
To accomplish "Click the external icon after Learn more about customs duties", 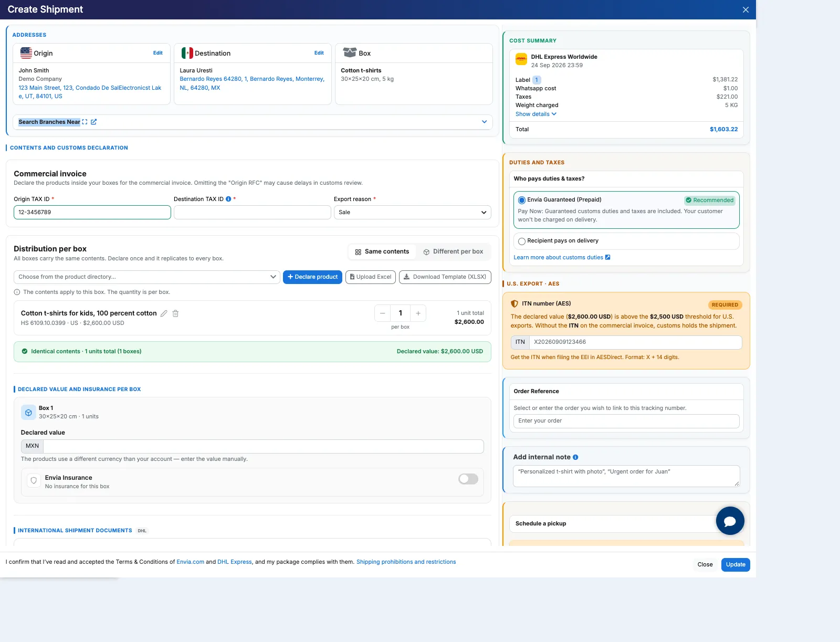I will [608, 257].
